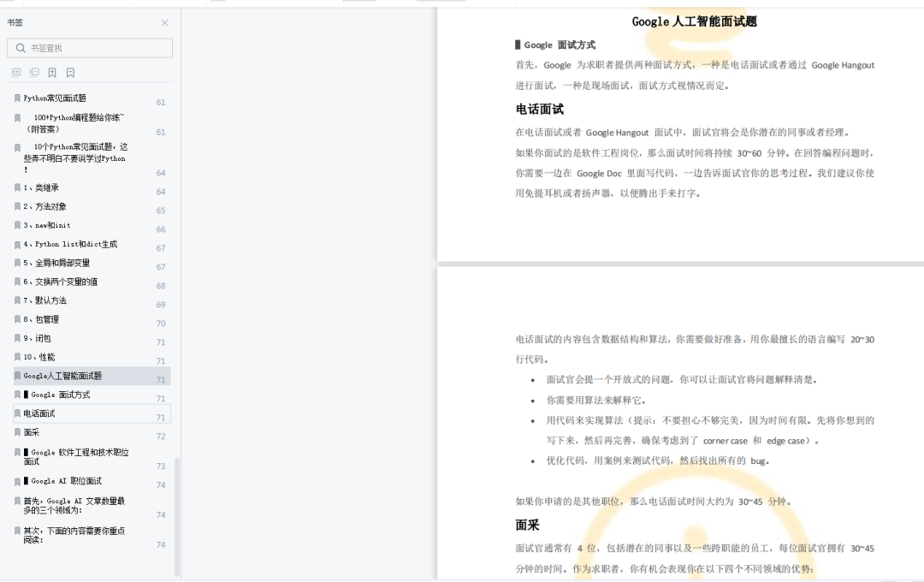Remove bookmark icon with minus sign
The width and height of the screenshot is (924, 582).
pos(70,73)
